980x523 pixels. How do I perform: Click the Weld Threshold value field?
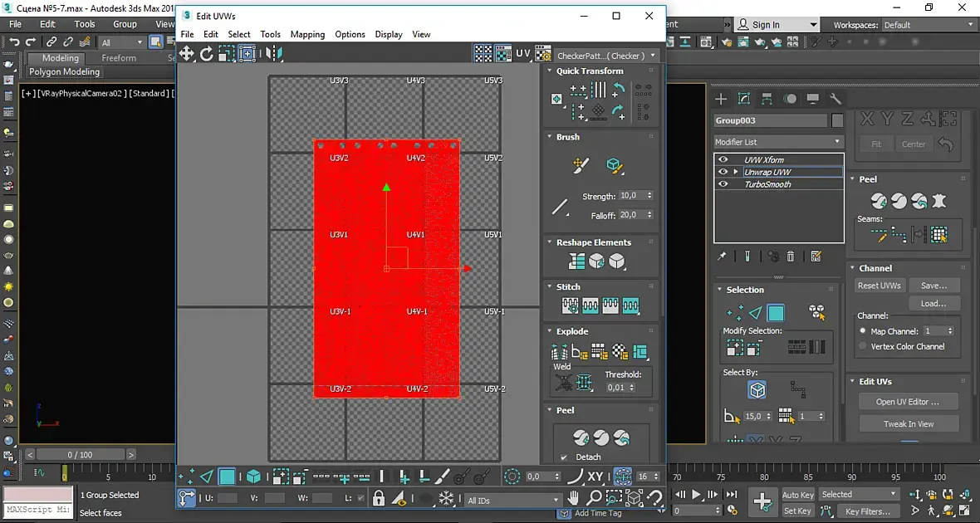pos(619,388)
